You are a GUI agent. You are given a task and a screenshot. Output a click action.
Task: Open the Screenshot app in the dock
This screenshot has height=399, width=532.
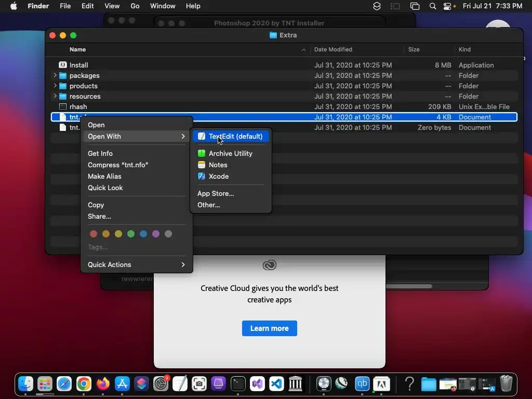[x=199, y=384]
